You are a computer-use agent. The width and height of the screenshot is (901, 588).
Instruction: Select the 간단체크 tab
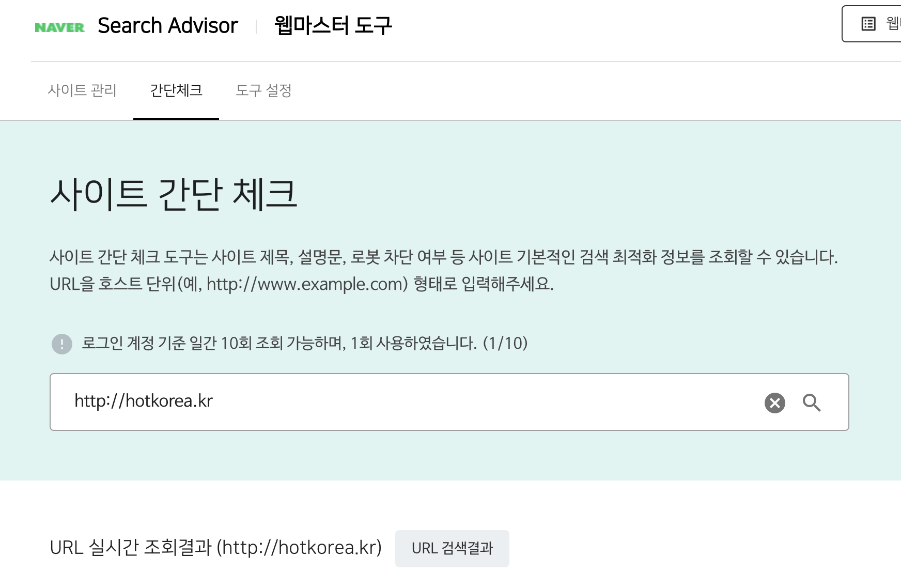tap(176, 90)
